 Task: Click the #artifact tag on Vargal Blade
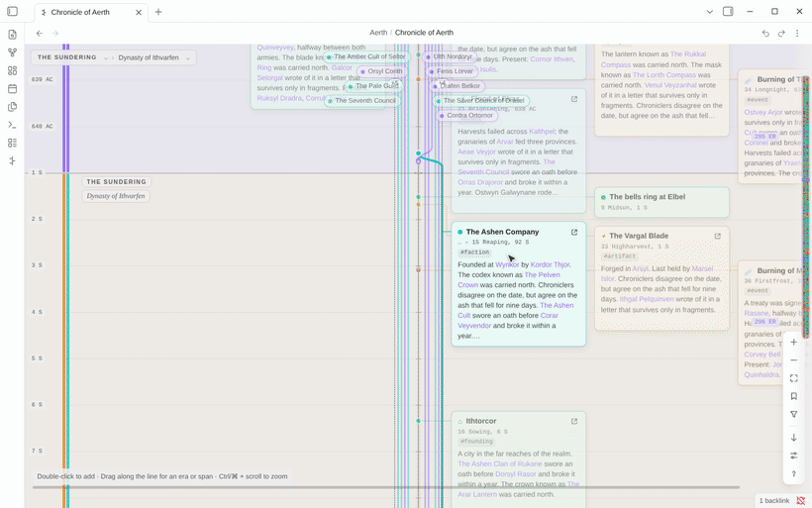620,256
